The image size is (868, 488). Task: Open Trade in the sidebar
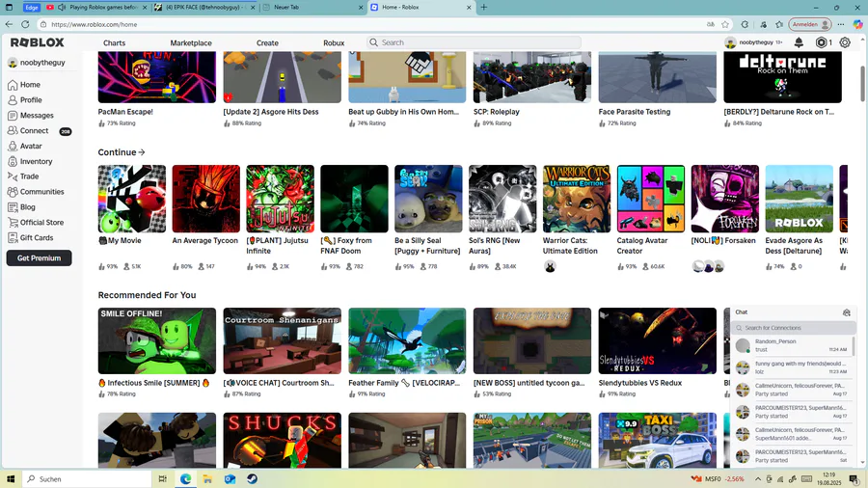tap(23, 176)
